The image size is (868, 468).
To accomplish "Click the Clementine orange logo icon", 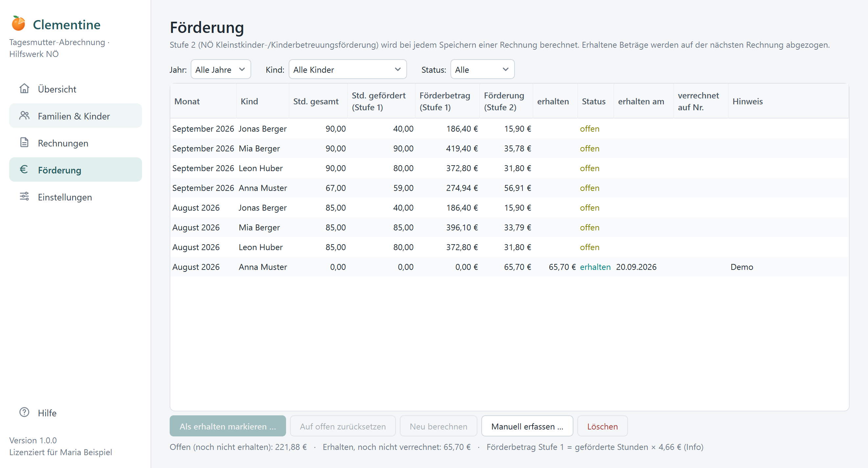I will pyautogui.click(x=18, y=24).
